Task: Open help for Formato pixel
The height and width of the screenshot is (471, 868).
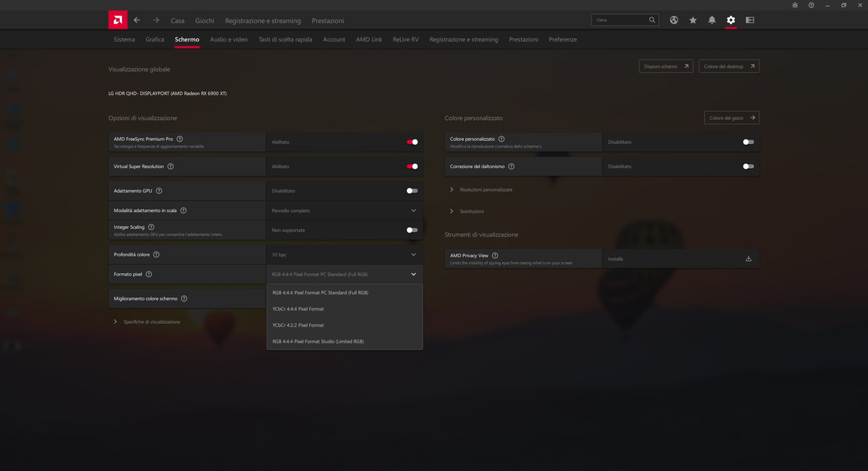Action: click(x=149, y=274)
